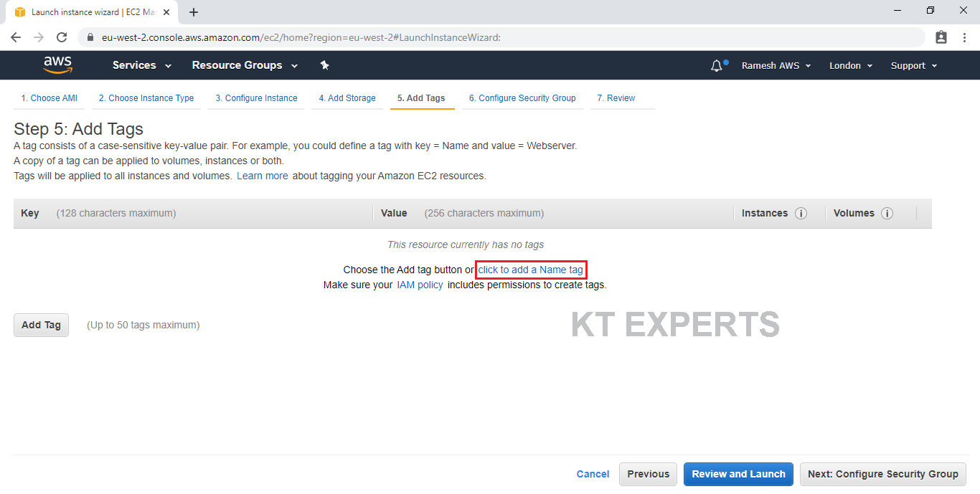The image size is (980, 494).
Task: Open the IAM policy link
Action: click(420, 285)
